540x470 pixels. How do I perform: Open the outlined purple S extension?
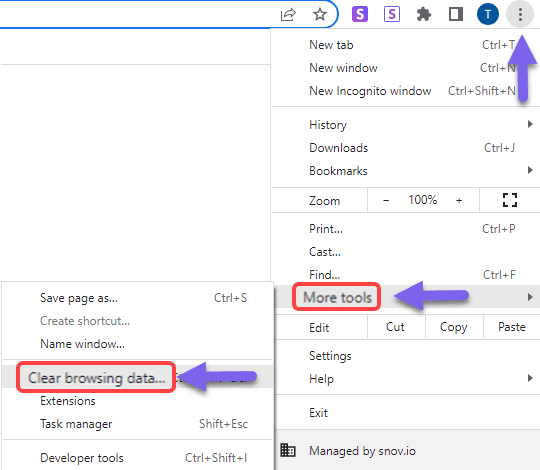coord(392,14)
